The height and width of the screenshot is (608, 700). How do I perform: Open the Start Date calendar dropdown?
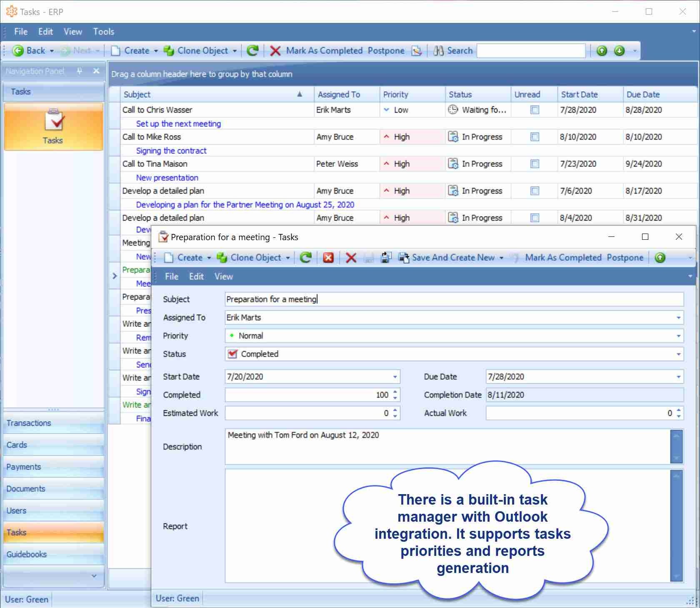point(395,377)
